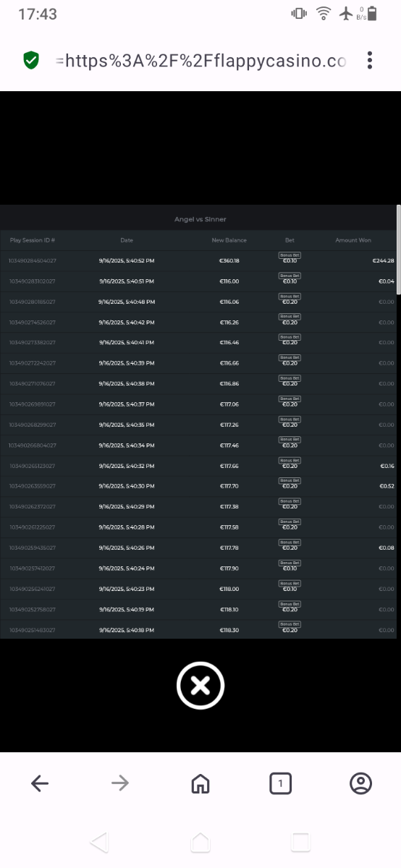The width and height of the screenshot is (401, 868).
Task: Go back with the browser back arrow
Action: point(40,783)
